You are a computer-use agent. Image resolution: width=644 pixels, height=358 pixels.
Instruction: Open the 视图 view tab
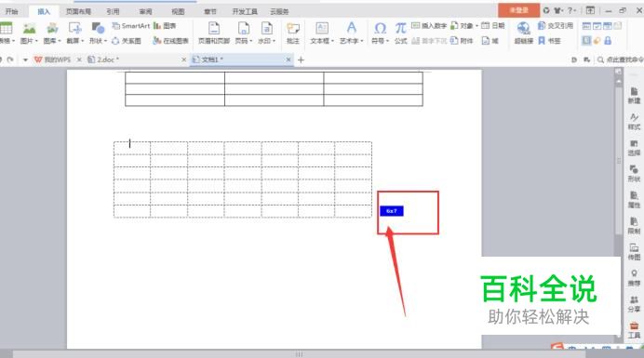pyautogui.click(x=178, y=11)
